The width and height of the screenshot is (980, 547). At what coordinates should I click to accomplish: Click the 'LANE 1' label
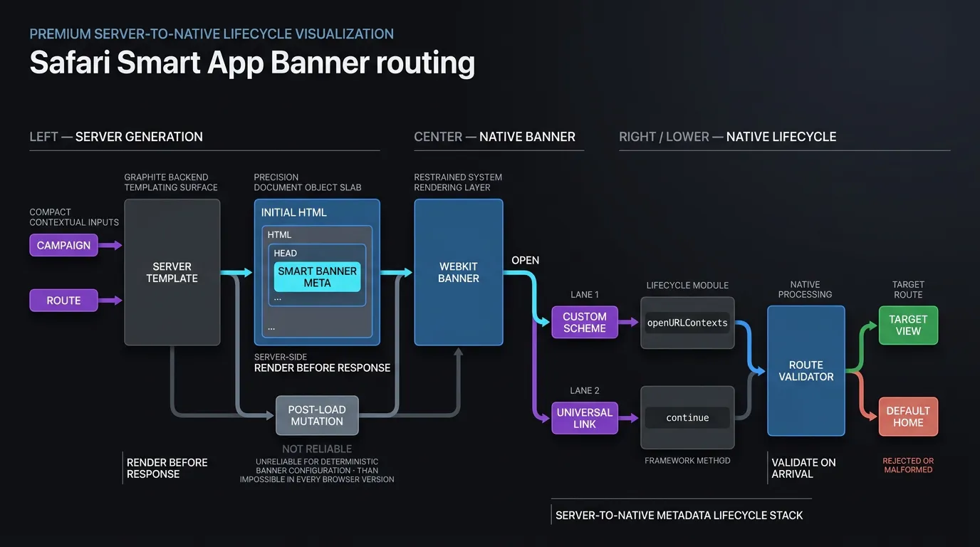point(585,295)
